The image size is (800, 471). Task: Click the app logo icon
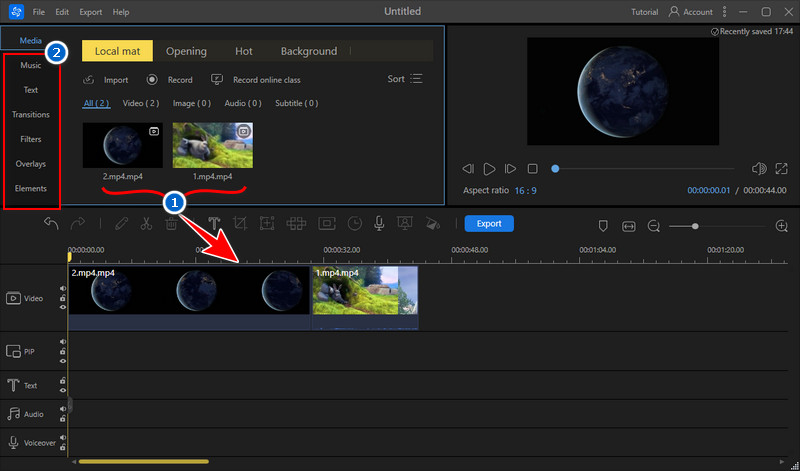point(16,12)
